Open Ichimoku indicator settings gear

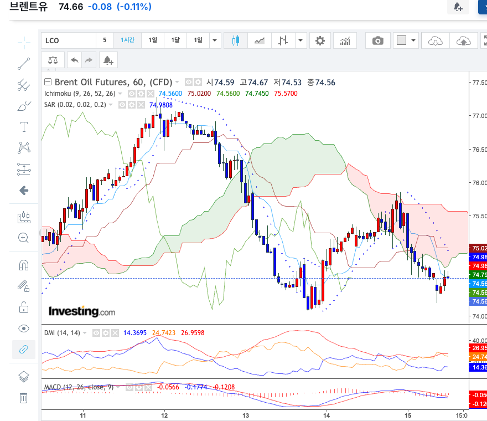point(141,94)
